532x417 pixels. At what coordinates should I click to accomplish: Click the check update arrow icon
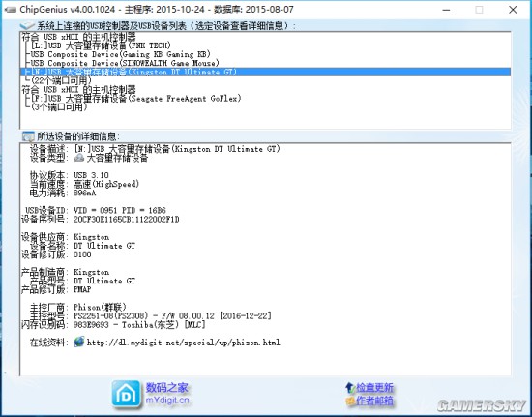350,387
